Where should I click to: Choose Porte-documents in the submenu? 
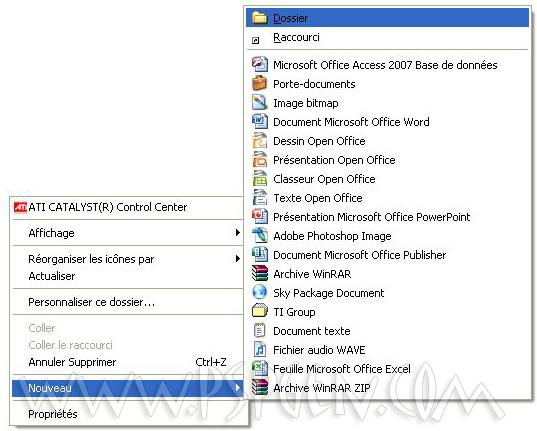387,84
